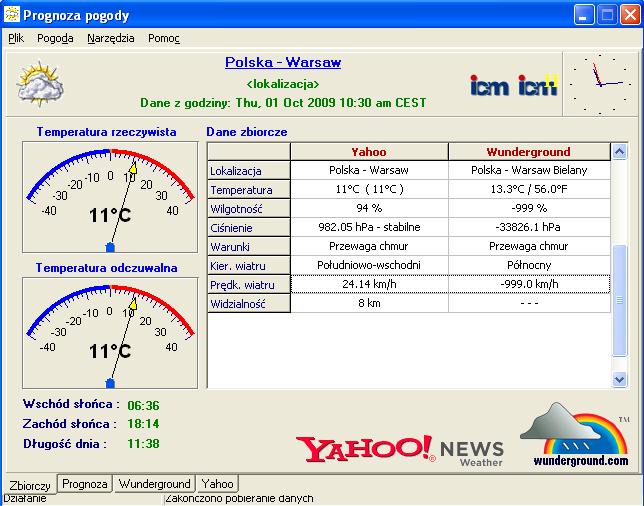Click the application icon in title bar
This screenshot has width=644, height=506.
pyautogui.click(x=12, y=14)
